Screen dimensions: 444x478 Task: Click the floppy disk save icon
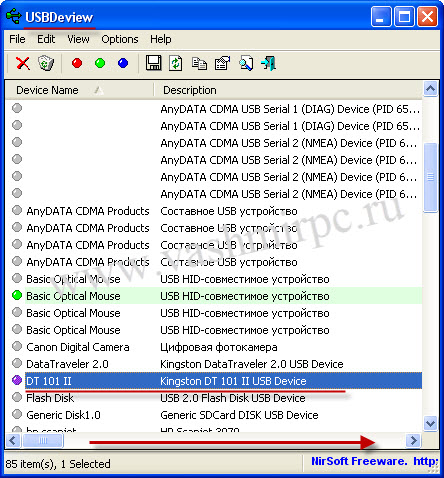click(x=153, y=63)
